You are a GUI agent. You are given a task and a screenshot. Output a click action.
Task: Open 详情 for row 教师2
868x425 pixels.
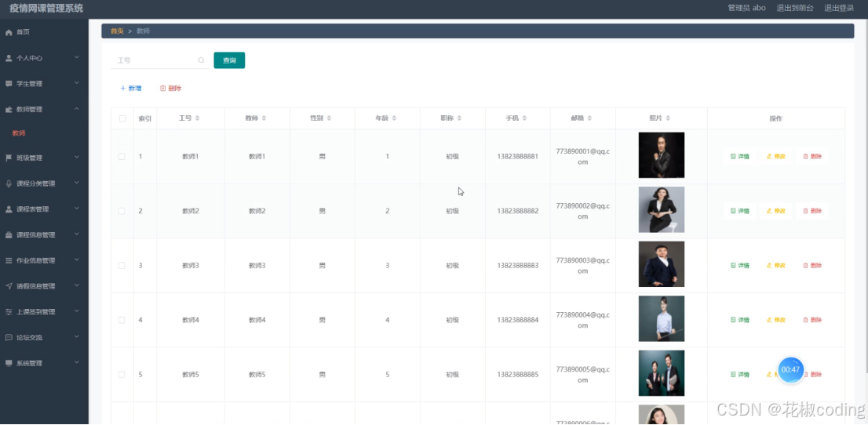739,211
